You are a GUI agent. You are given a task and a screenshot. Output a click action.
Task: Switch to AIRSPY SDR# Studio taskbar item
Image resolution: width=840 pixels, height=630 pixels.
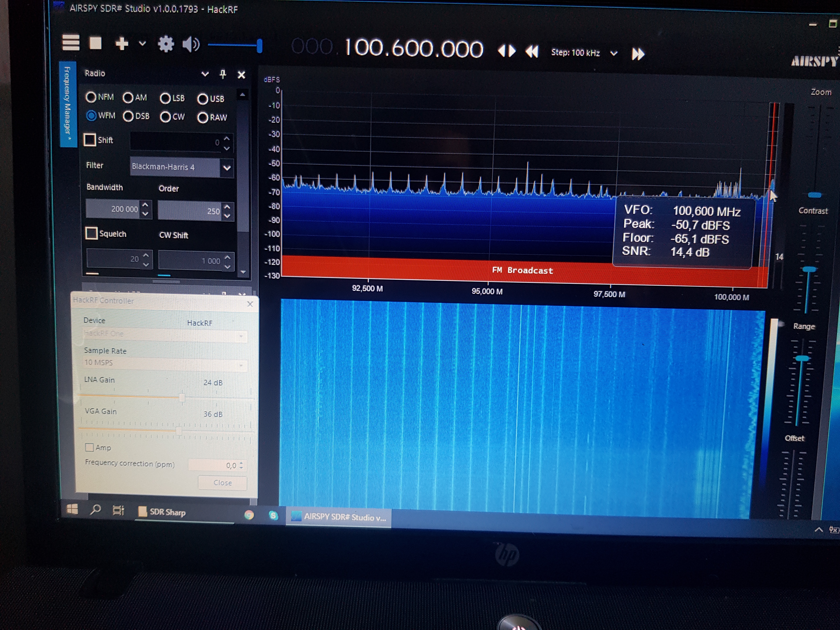click(x=339, y=517)
